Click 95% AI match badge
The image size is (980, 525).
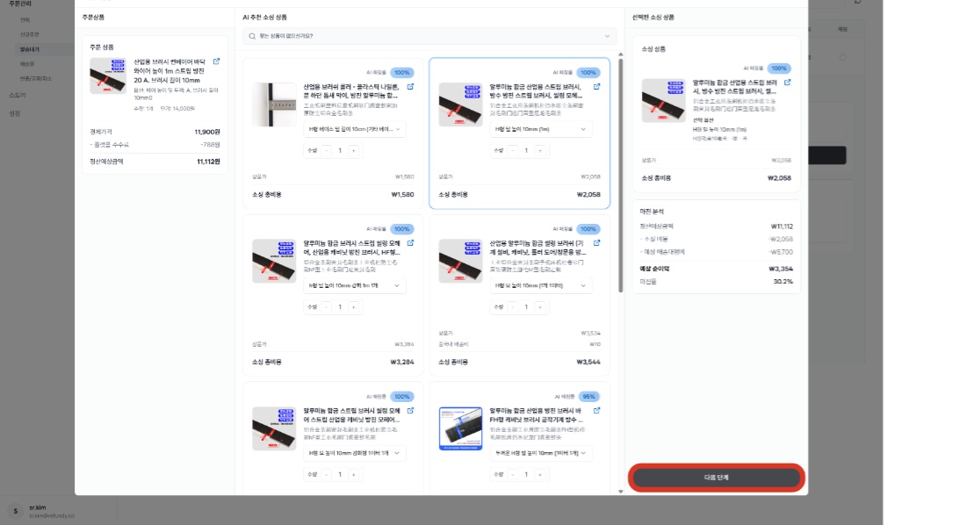tap(588, 396)
